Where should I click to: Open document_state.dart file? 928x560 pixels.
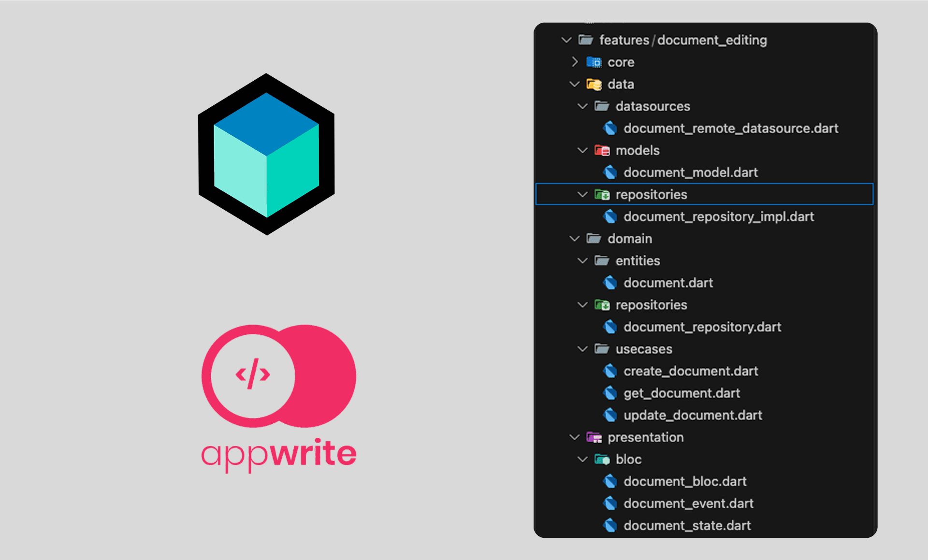click(x=687, y=526)
